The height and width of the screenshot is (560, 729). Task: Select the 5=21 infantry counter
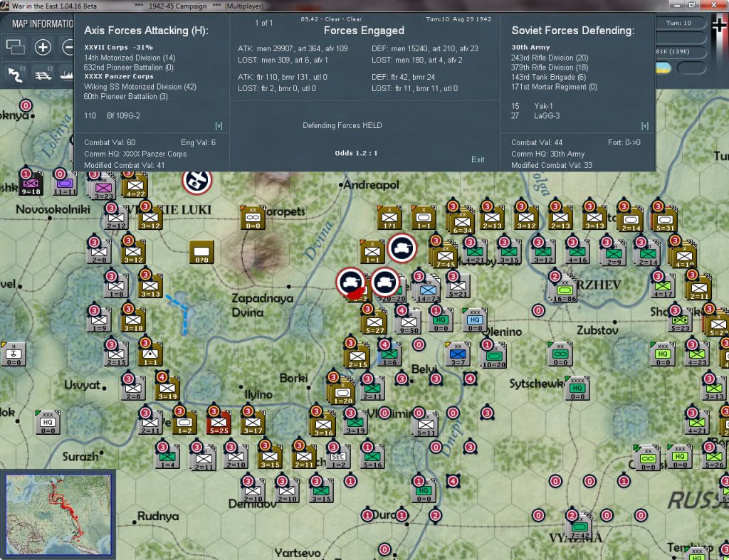coord(458,286)
